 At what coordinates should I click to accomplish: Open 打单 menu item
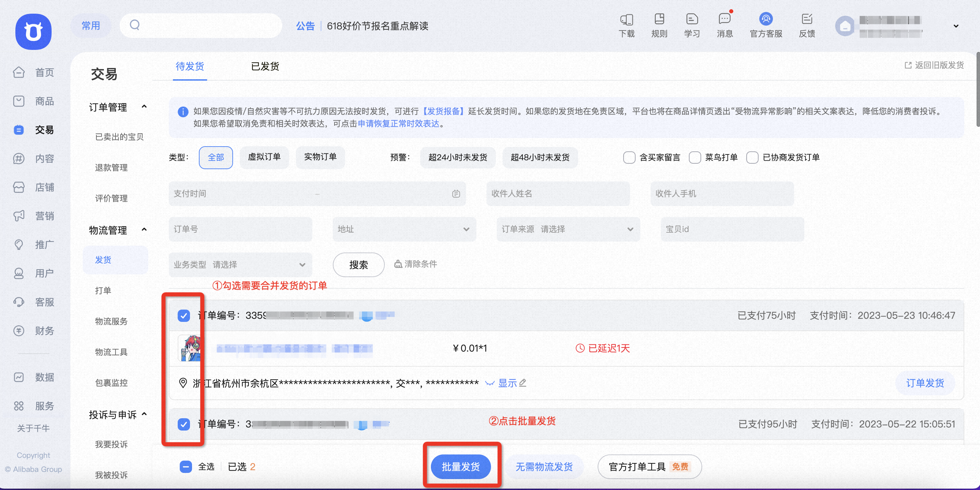[103, 291]
